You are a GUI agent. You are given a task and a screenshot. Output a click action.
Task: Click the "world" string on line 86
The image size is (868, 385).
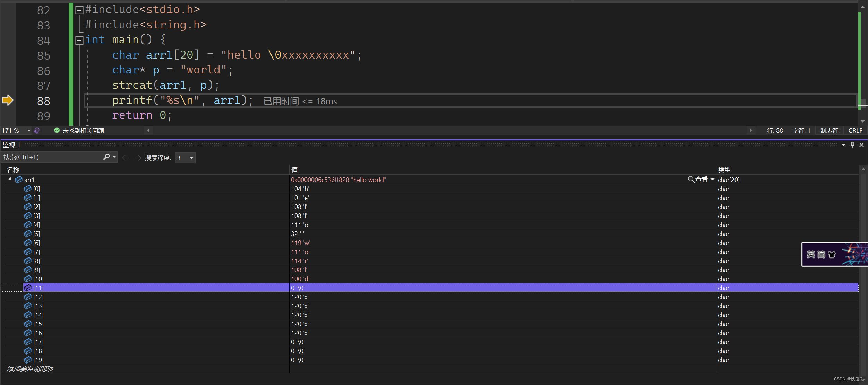(204, 70)
